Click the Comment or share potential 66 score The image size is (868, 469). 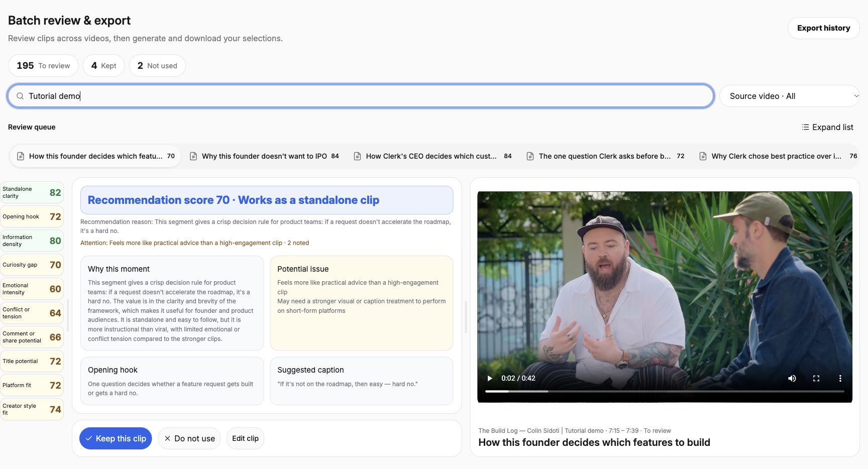point(32,337)
